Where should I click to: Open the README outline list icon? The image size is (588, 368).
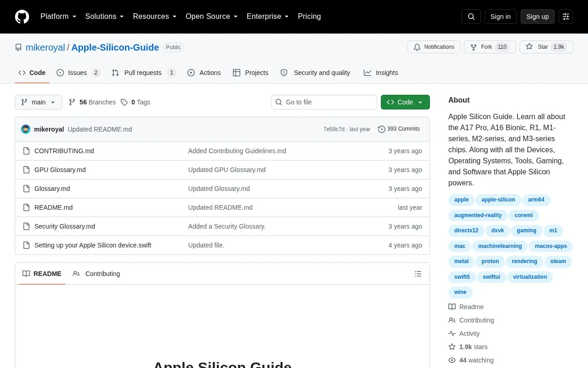[x=418, y=274]
